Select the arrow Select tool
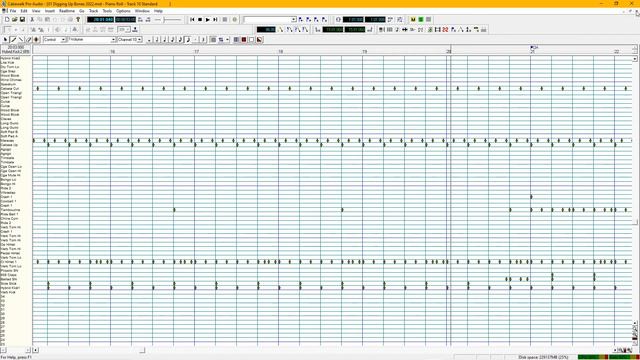The width and height of the screenshot is (640, 360). point(6,40)
